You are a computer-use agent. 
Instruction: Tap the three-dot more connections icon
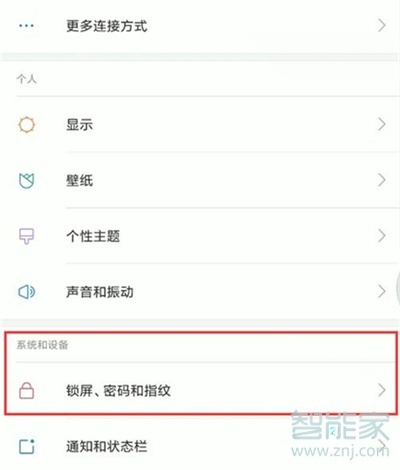pos(26,26)
